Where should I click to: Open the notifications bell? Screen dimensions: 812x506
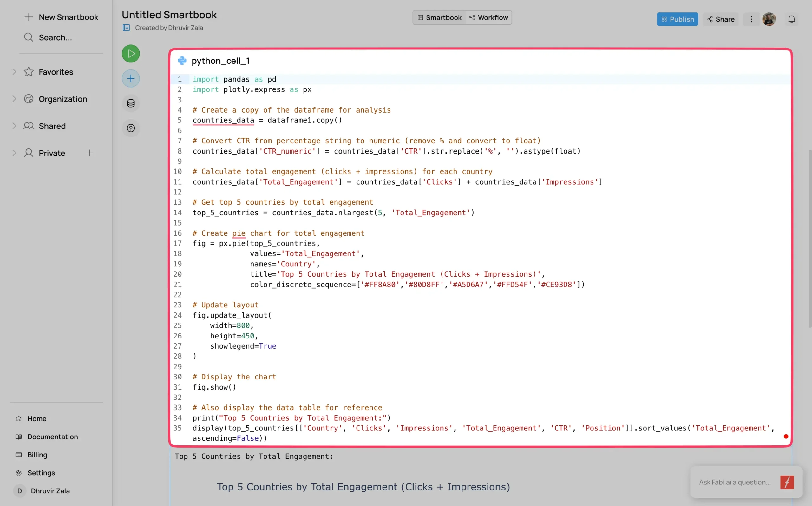(x=791, y=19)
